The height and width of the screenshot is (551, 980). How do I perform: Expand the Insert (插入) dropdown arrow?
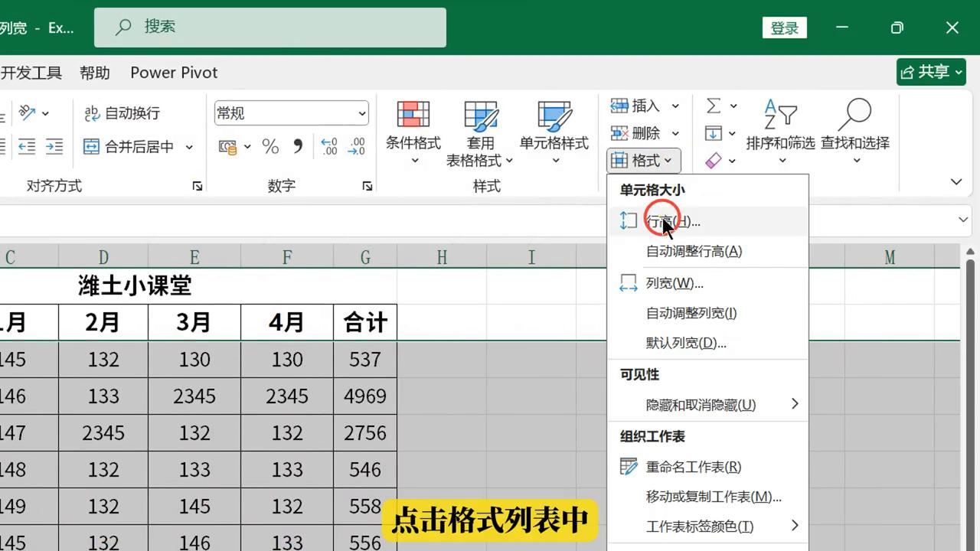pyautogui.click(x=675, y=106)
